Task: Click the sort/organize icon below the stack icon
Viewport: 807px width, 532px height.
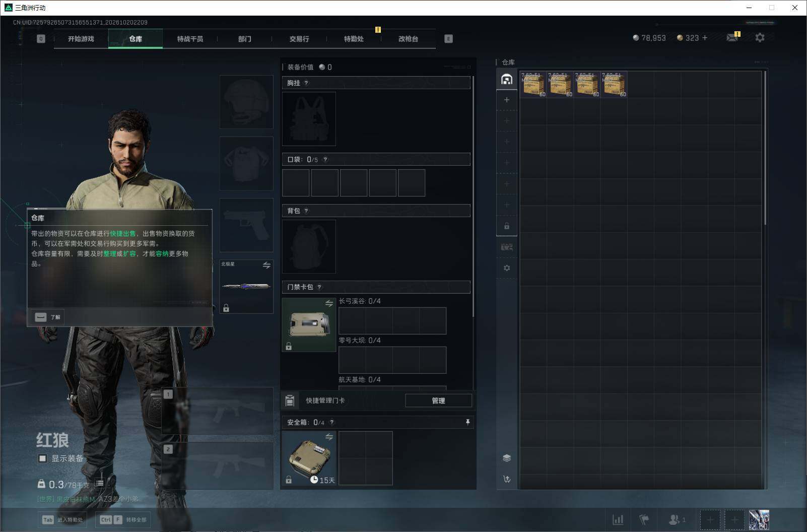Action: [x=507, y=479]
